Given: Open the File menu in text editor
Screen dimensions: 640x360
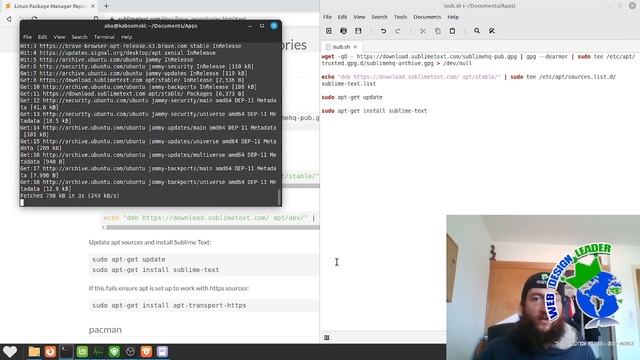Looking at the screenshot, I should tap(327, 17).
